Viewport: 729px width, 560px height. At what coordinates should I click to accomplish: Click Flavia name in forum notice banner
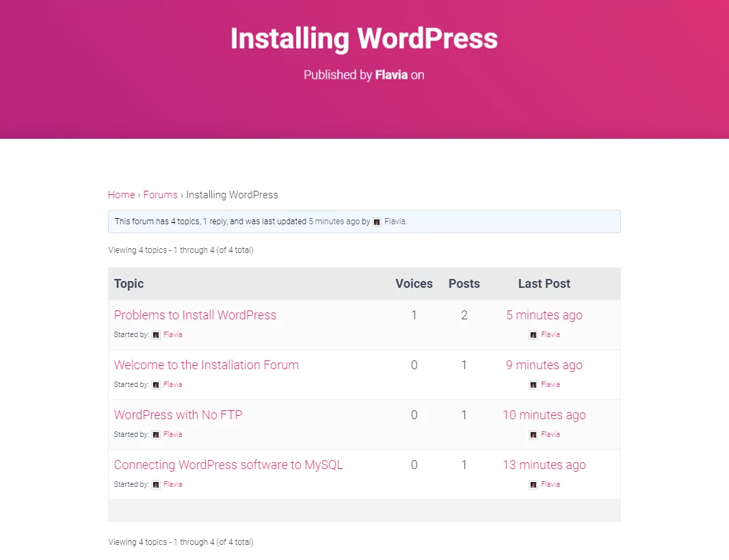click(x=395, y=222)
